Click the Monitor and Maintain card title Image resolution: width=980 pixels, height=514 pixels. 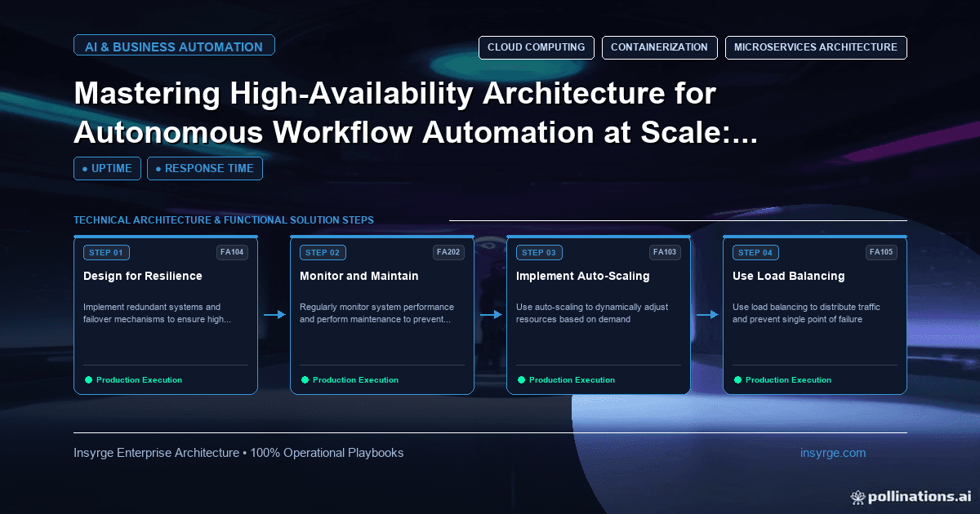point(359,277)
